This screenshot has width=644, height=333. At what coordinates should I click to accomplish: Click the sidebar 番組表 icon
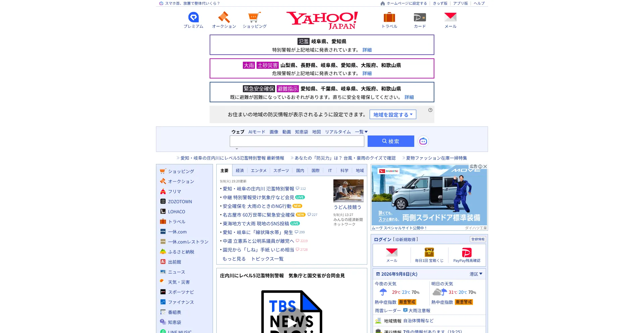pos(163,312)
